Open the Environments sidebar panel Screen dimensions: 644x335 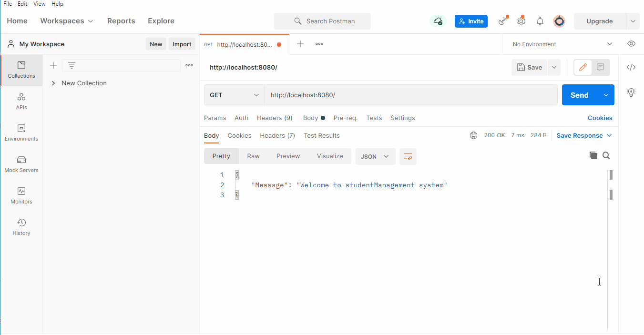[x=21, y=133]
